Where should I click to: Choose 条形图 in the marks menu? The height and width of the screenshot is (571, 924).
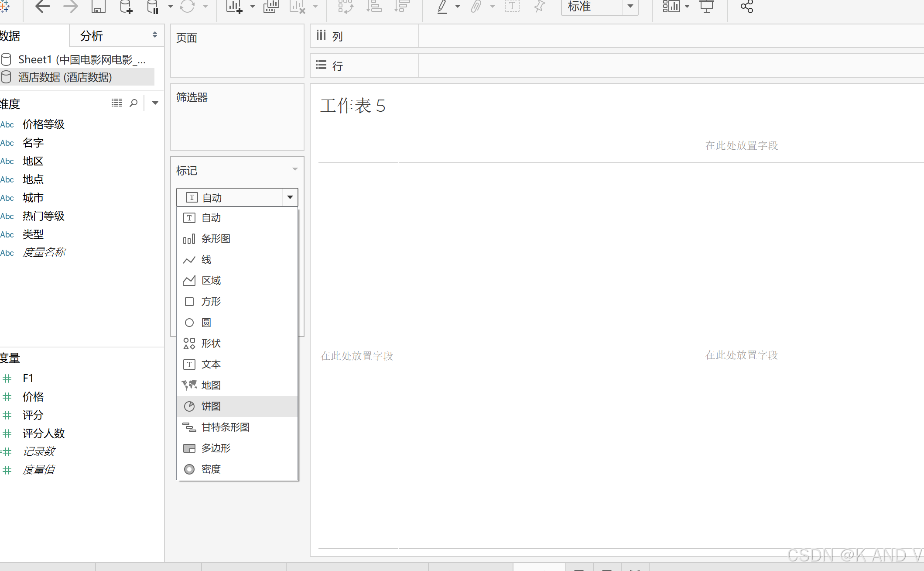click(216, 239)
